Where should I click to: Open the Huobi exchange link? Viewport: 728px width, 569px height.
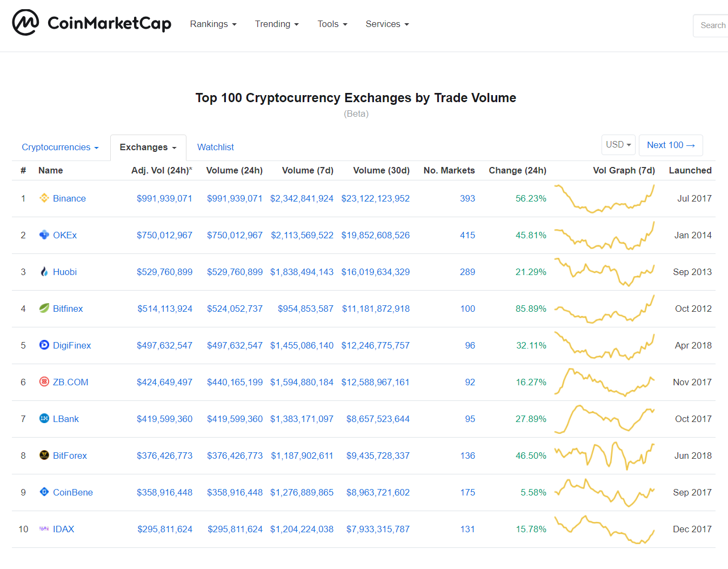pos(65,272)
